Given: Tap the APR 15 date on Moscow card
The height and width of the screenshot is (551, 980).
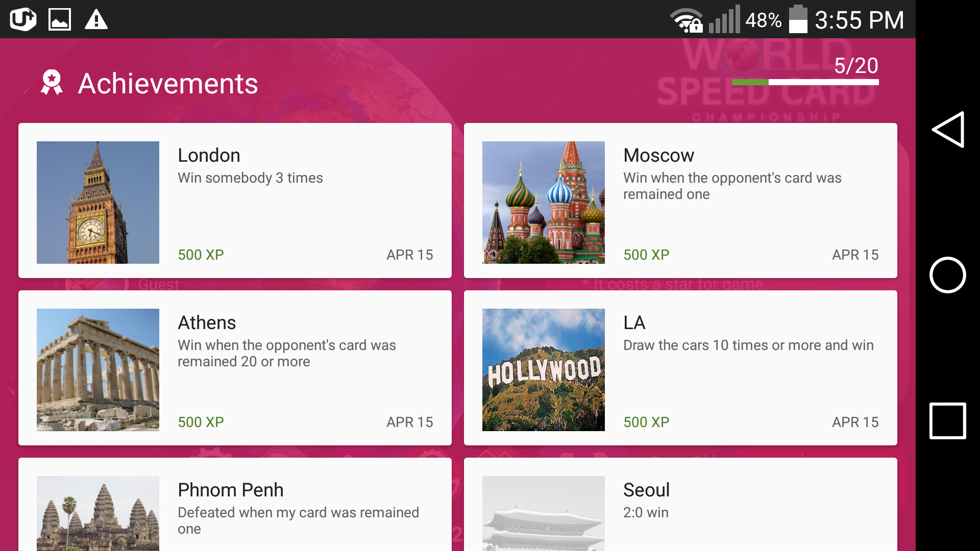Looking at the screenshot, I should (855, 255).
